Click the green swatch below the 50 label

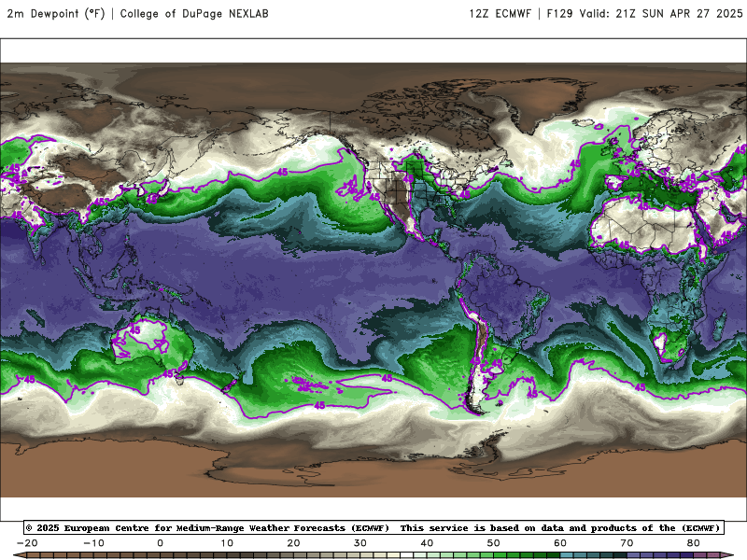[x=500, y=555]
